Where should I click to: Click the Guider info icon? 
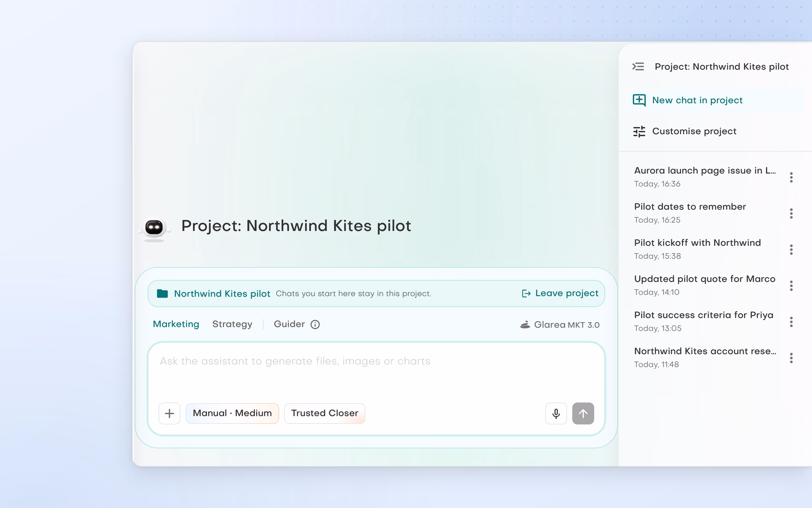click(315, 325)
